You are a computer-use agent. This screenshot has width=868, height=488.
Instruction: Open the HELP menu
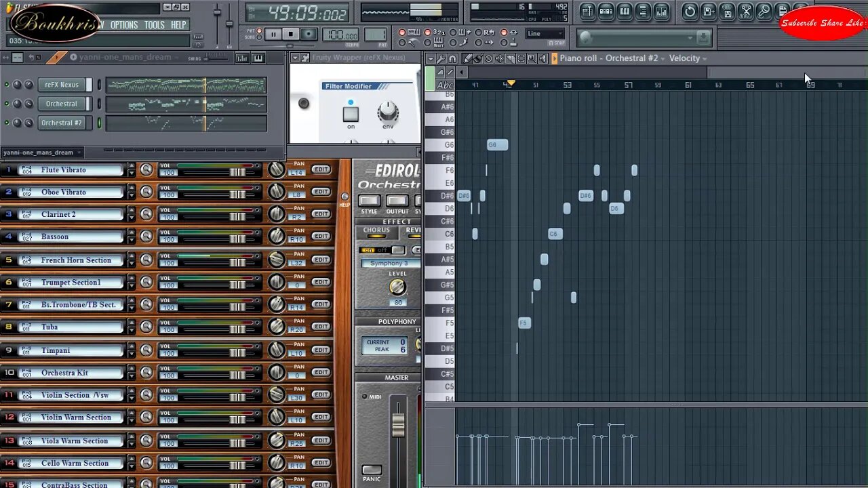[178, 24]
